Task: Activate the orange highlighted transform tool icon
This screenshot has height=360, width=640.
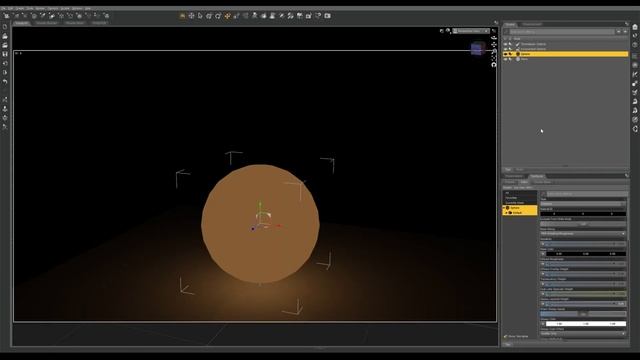Action: point(227,16)
